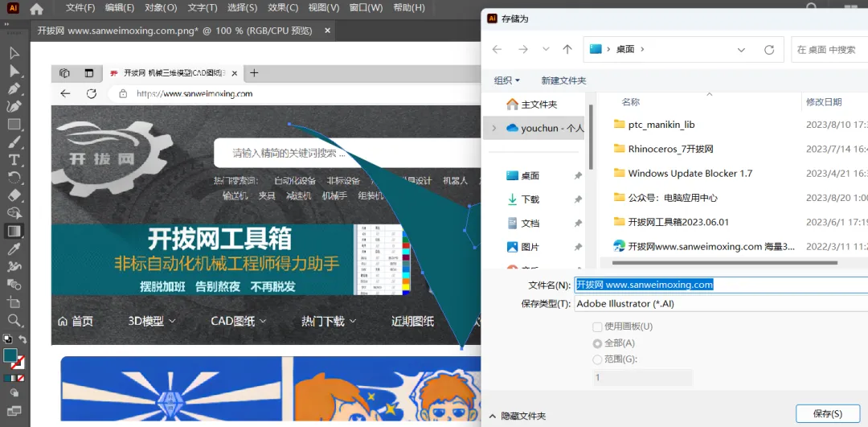Go forward in Save As dialog

coord(523,49)
